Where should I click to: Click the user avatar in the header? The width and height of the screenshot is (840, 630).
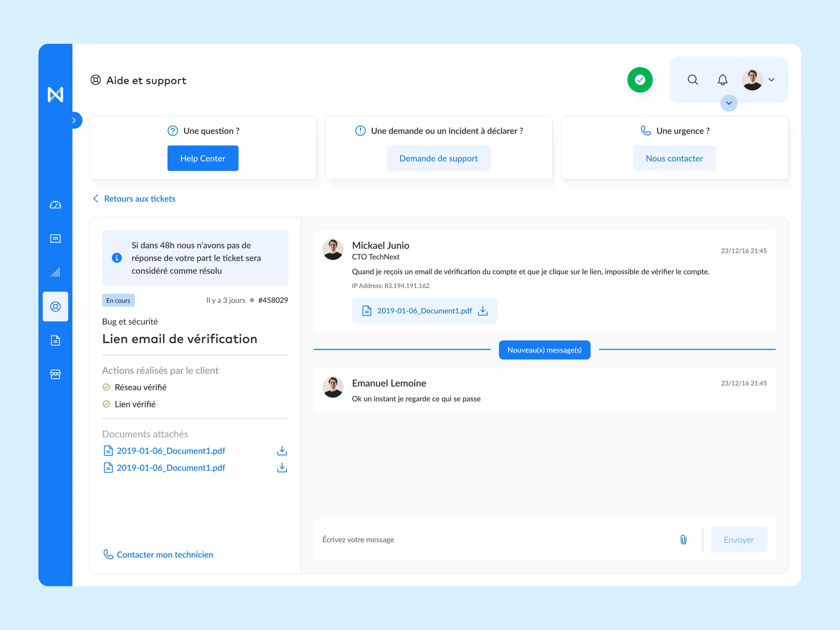click(752, 80)
